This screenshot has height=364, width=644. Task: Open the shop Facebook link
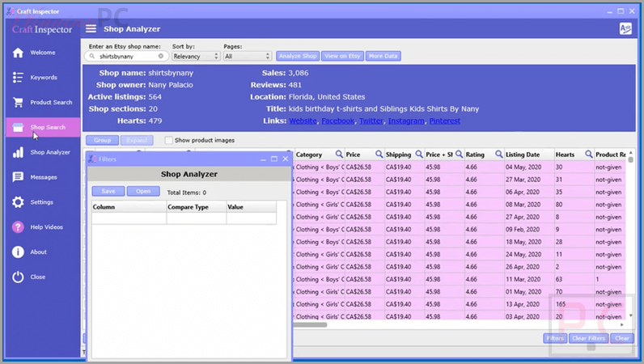tap(337, 121)
